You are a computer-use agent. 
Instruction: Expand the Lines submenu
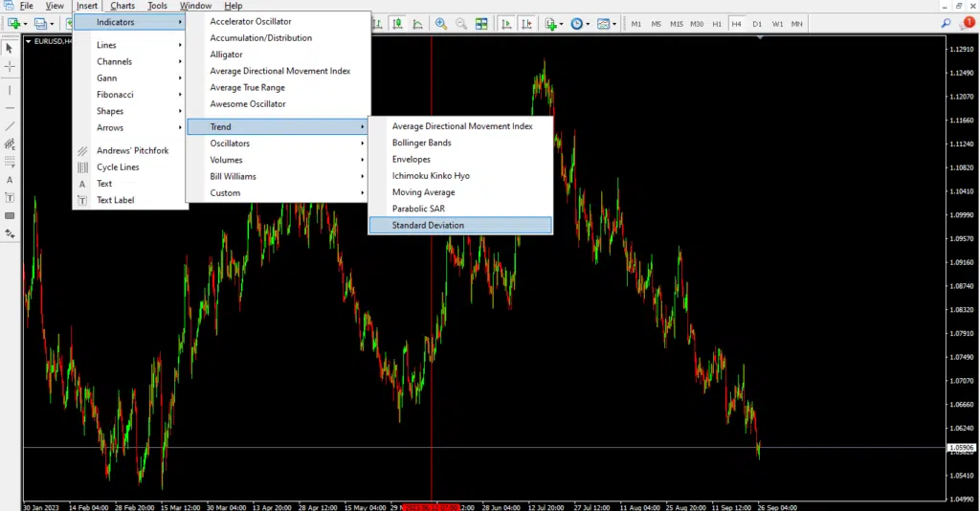(130, 45)
